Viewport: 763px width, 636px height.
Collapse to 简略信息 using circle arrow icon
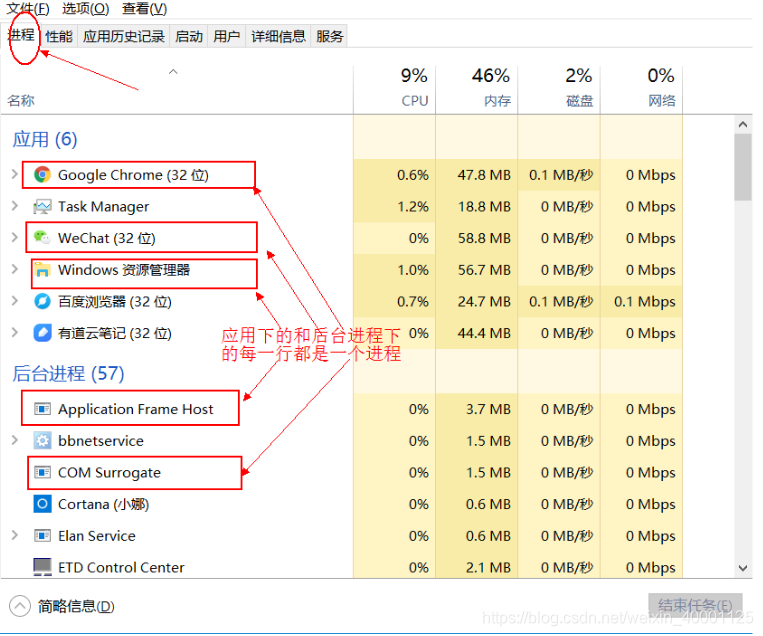pyautogui.click(x=20, y=606)
